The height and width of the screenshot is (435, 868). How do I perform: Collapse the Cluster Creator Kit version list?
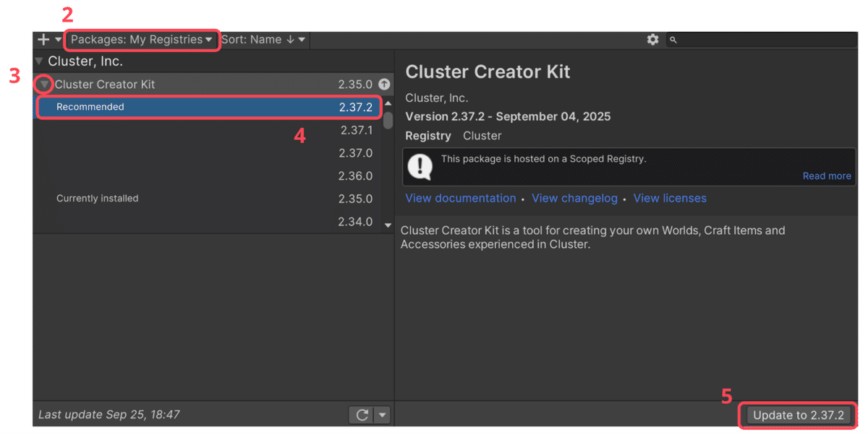click(44, 84)
